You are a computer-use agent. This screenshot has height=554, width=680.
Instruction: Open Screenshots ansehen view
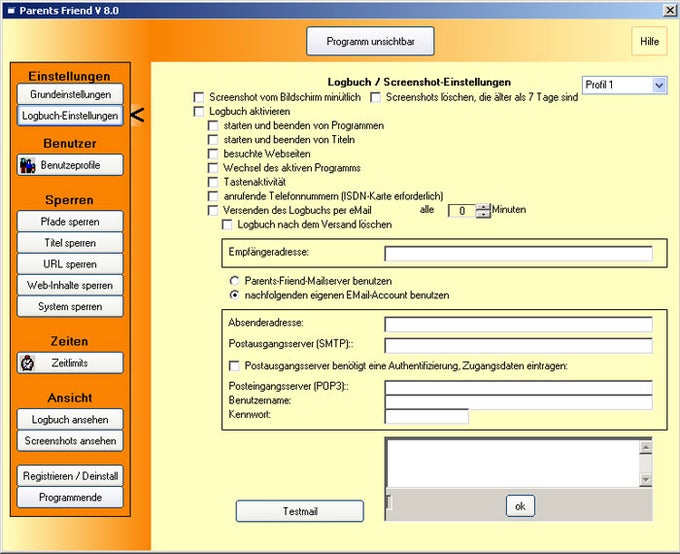(70, 440)
